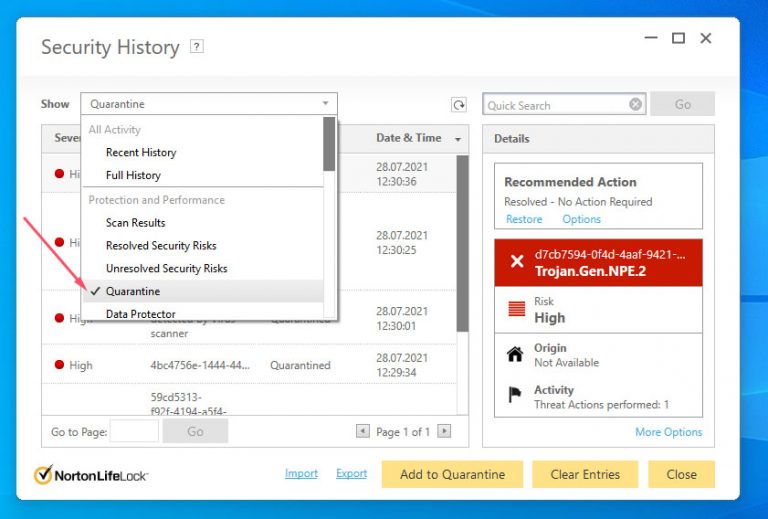This screenshot has width=768, height=519.
Task: Click the Date & Time column header
Action: [408, 138]
